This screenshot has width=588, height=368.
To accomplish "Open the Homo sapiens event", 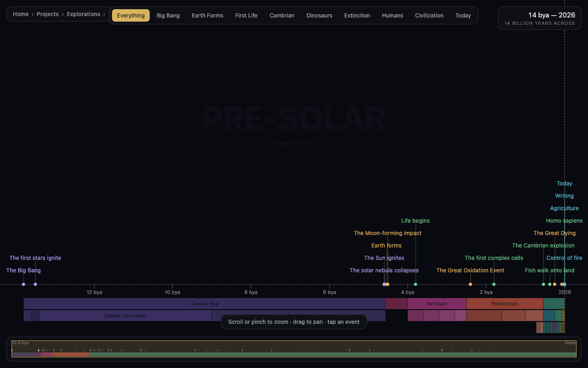I will pos(564,221).
